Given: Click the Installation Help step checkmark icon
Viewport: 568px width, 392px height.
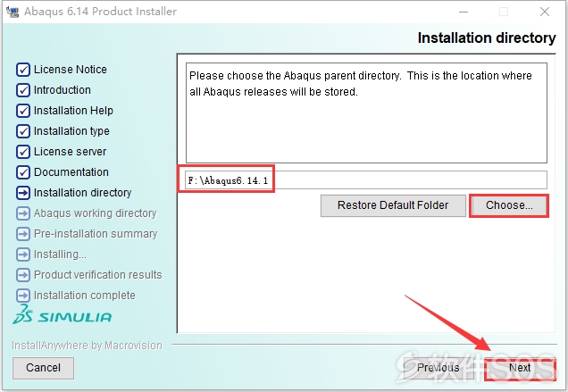Looking at the screenshot, I should (x=23, y=111).
